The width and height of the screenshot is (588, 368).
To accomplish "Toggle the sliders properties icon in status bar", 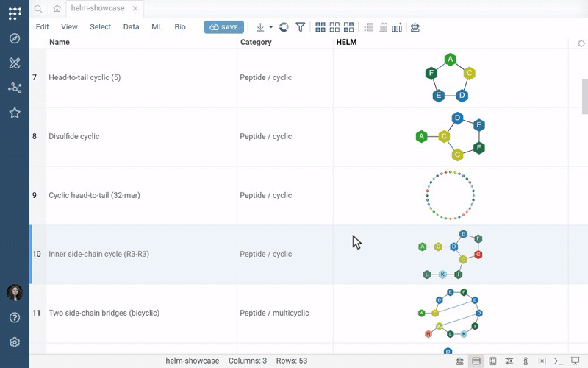I will tap(509, 361).
